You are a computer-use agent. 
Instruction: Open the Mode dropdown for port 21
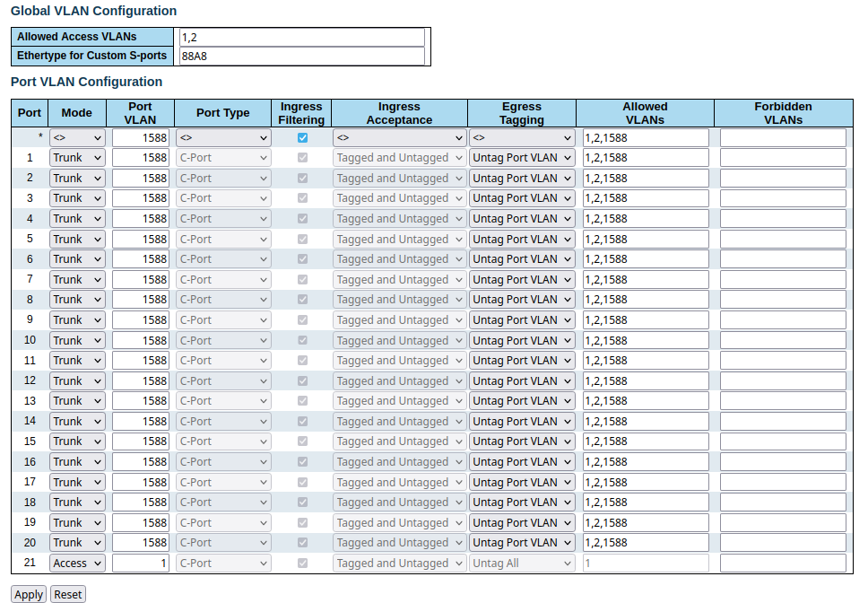pos(77,564)
